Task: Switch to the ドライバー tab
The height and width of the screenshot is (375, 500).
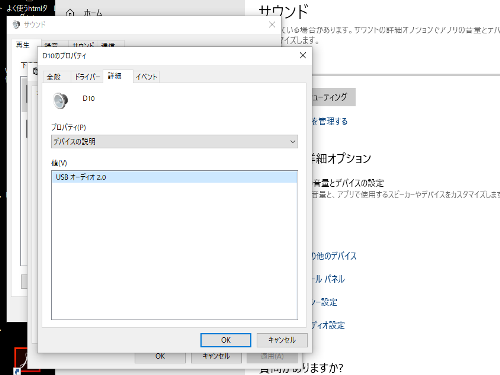Action: pos(87,77)
